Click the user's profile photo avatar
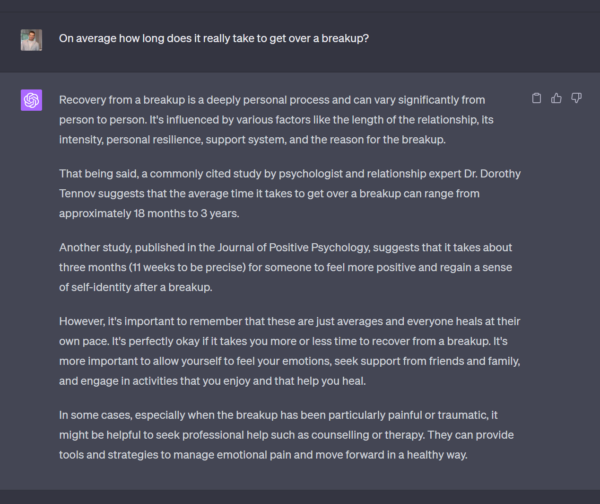This screenshot has width=600, height=504. 31,39
